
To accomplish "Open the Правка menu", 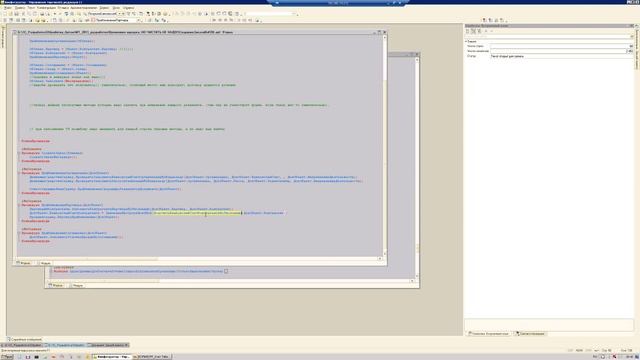I will pos(20,8).
